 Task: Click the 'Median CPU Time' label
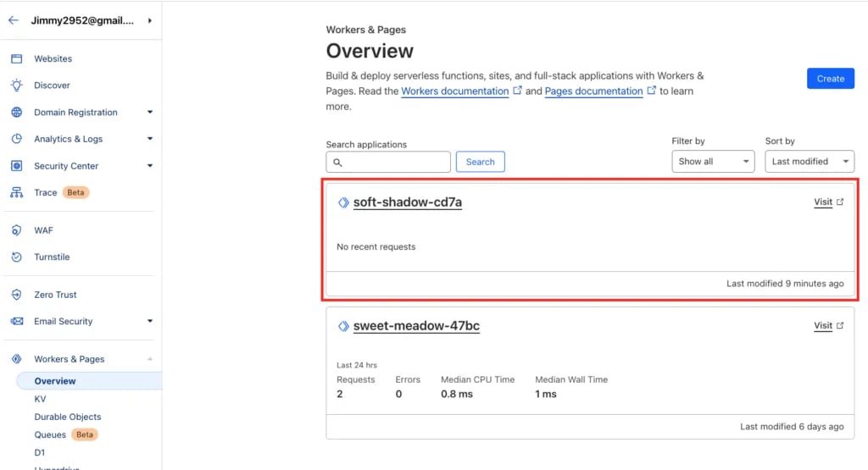pyautogui.click(x=478, y=380)
